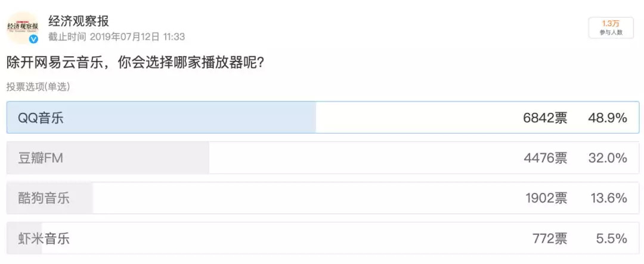This screenshot has width=644, height=264.
Task: Click the 6842票 vote count
Action: (x=545, y=118)
